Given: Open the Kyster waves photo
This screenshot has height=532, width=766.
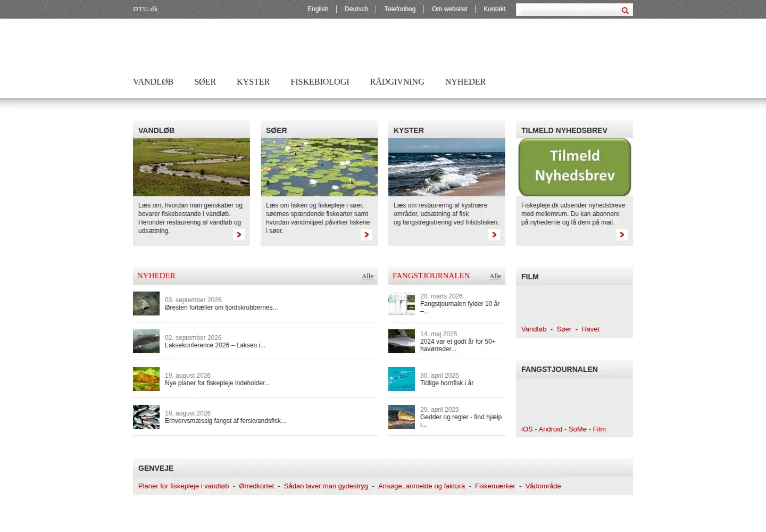Looking at the screenshot, I should point(447,167).
